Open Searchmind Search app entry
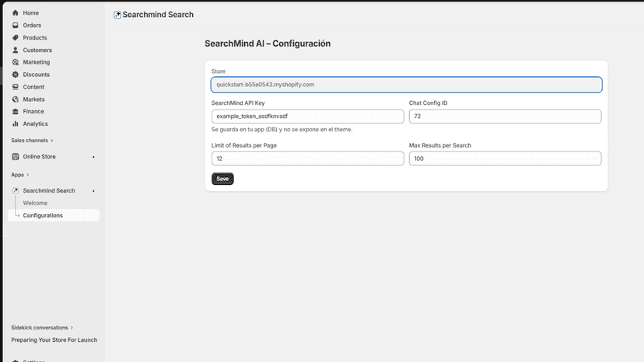 pyautogui.click(x=49, y=190)
